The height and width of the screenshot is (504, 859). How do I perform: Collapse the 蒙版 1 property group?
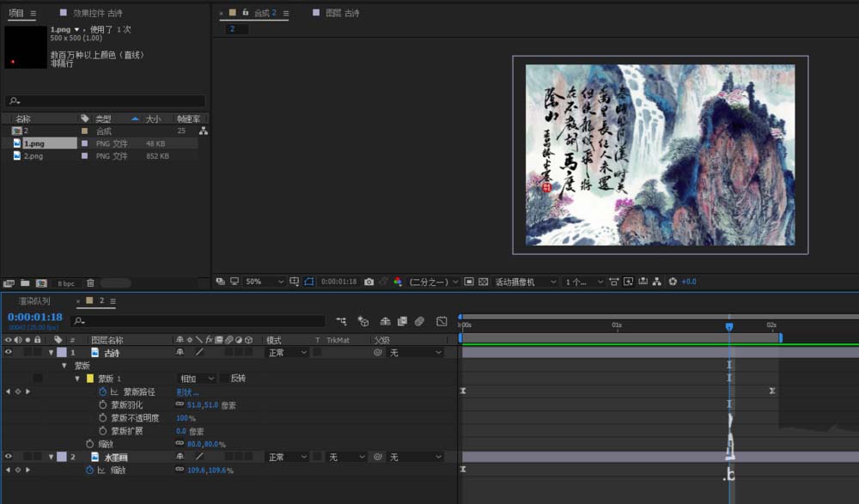click(76, 378)
